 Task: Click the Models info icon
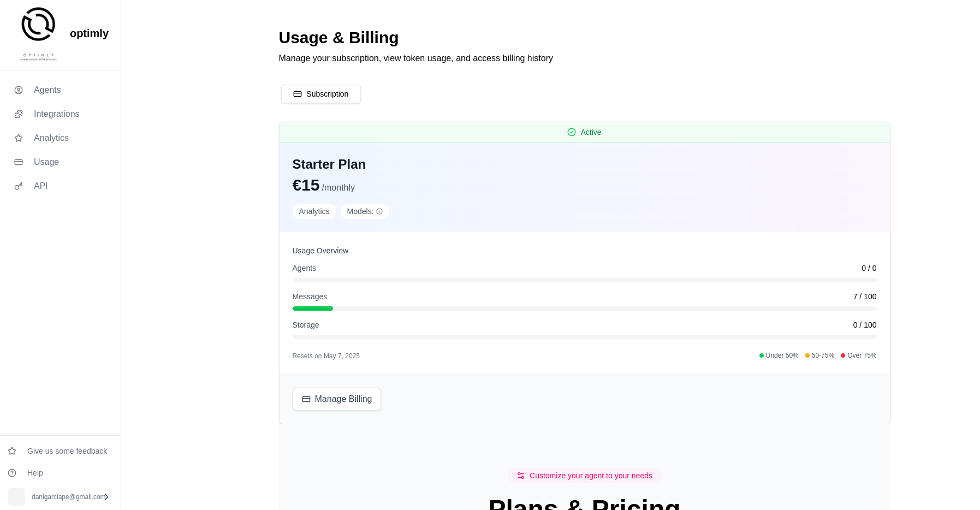pyautogui.click(x=379, y=211)
